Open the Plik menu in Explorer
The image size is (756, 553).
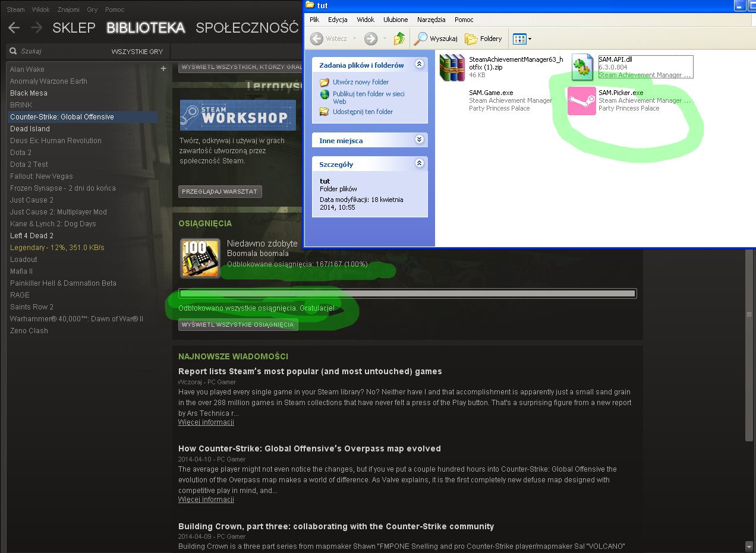point(314,20)
